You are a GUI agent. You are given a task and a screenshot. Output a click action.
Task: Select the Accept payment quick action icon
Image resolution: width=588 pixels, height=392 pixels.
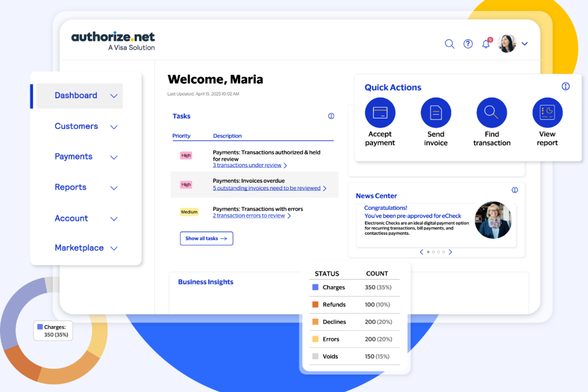pos(380,112)
